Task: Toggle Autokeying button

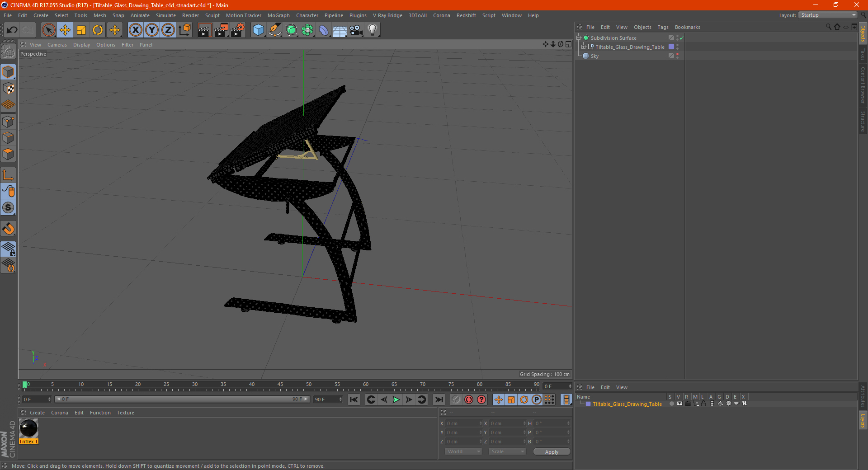Action: 469,399
